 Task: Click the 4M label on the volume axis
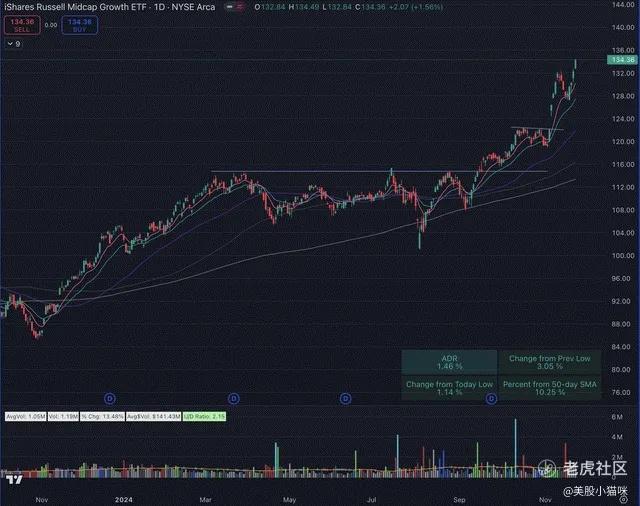[617, 437]
